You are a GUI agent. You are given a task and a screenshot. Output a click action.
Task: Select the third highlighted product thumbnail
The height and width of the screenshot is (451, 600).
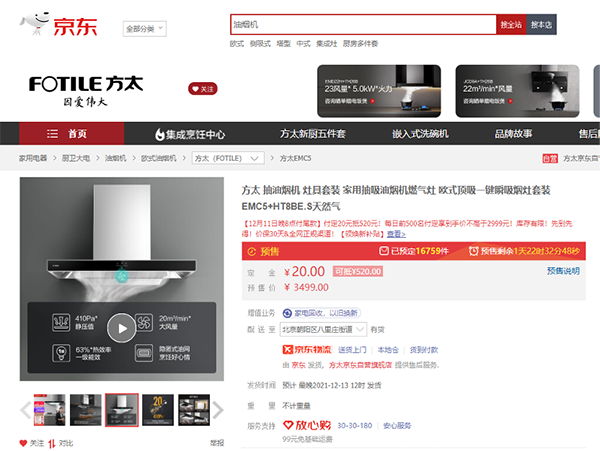click(122, 410)
